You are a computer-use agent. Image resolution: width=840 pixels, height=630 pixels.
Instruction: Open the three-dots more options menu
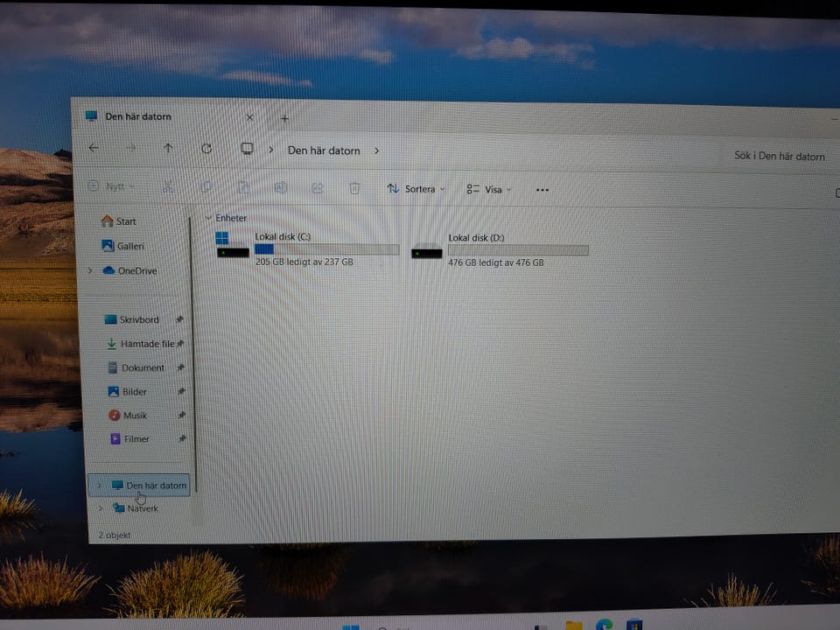(x=542, y=190)
